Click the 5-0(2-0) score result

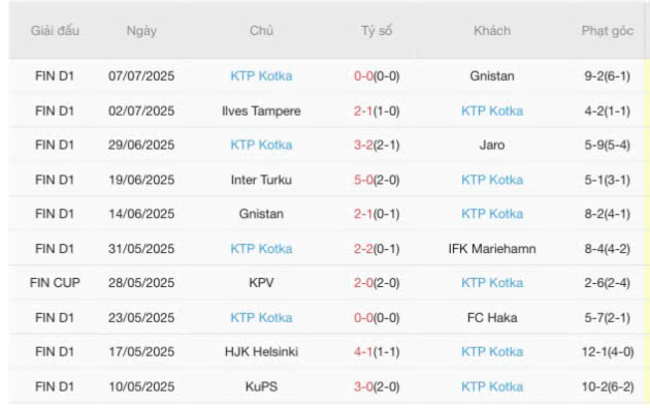[377, 180]
